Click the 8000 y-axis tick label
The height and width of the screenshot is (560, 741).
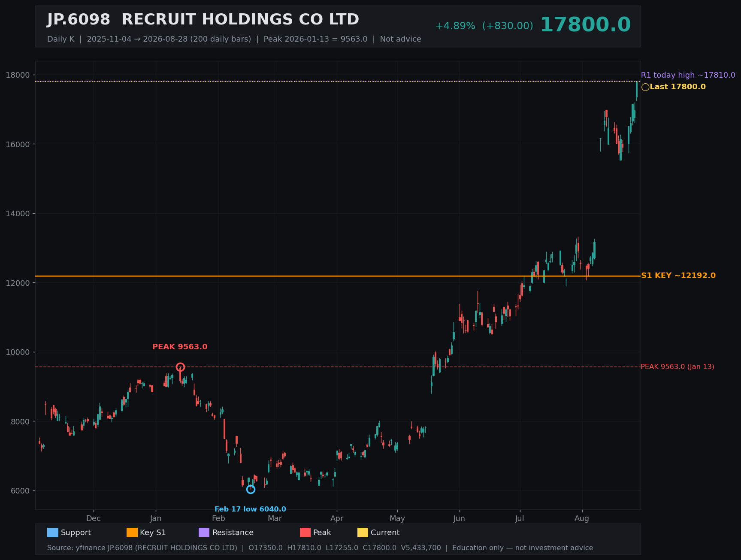click(20, 421)
